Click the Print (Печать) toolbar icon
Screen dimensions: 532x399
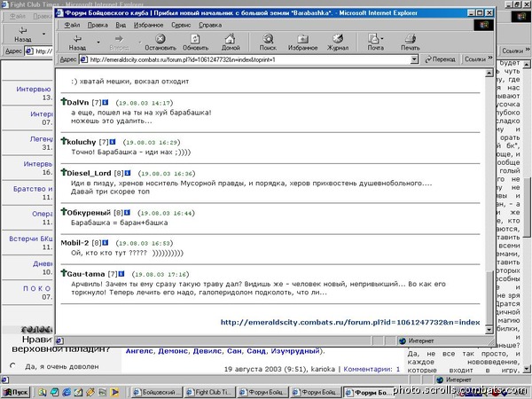pyautogui.click(x=411, y=43)
